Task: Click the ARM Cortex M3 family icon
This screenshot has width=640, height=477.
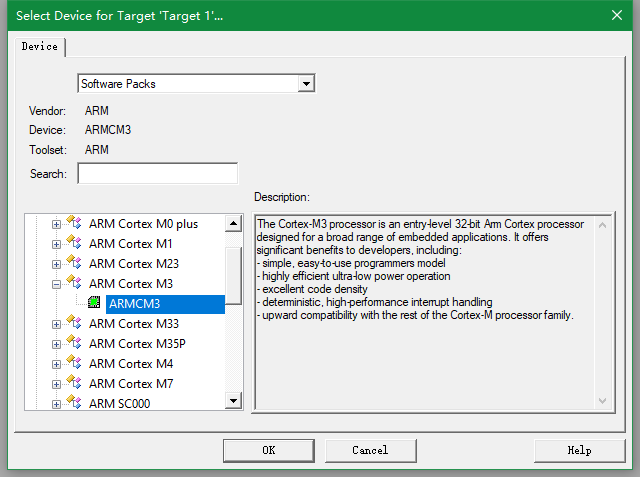Action: click(x=74, y=283)
